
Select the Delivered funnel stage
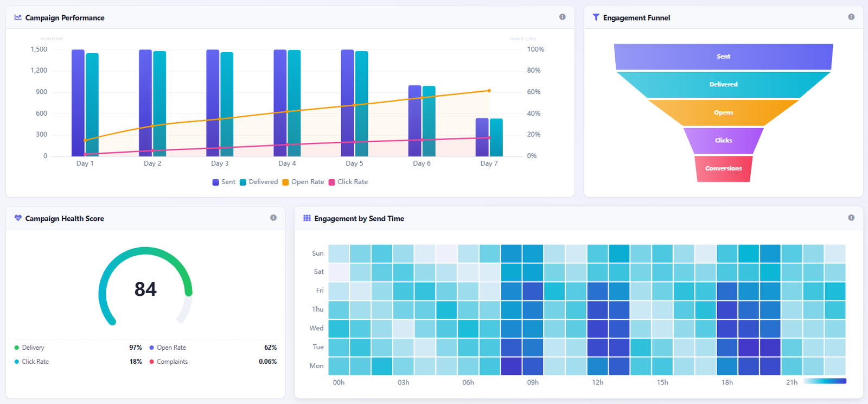click(724, 85)
